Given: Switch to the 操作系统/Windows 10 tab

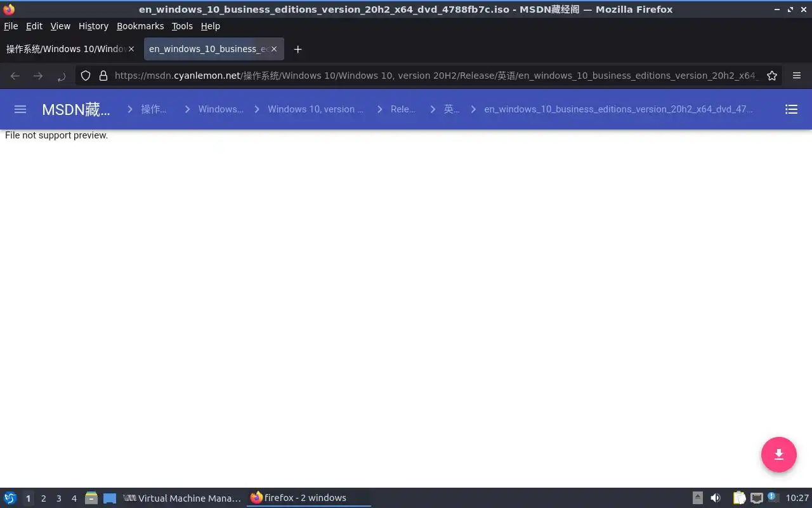Looking at the screenshot, I should pyautogui.click(x=66, y=49).
